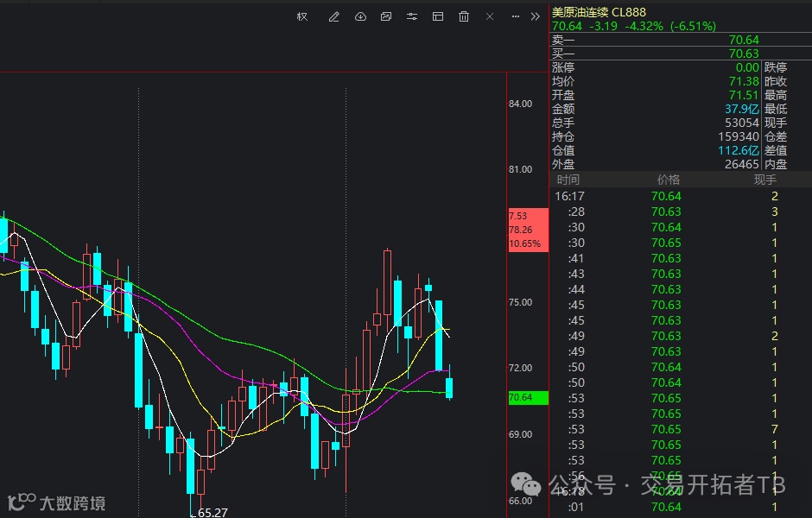
Task: Click the 65.27 low price marker
Action: [213, 512]
